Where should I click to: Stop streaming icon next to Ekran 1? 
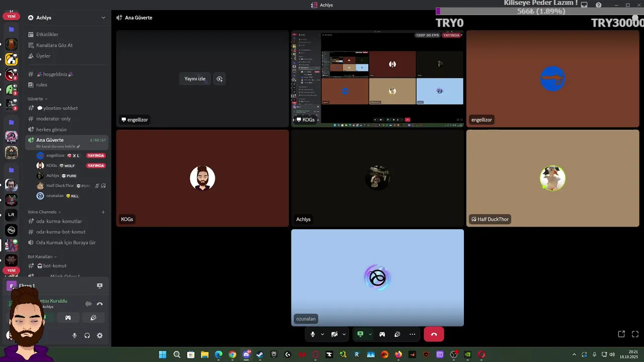point(100,286)
